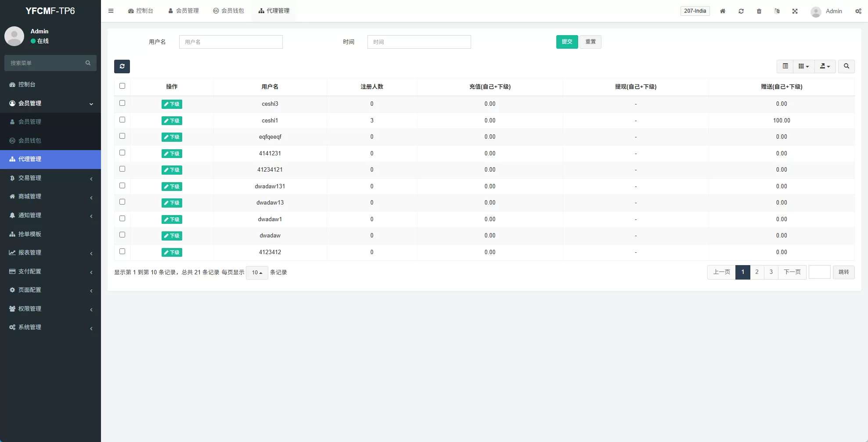
Task: Open table search with magnifier icon
Action: point(846,66)
